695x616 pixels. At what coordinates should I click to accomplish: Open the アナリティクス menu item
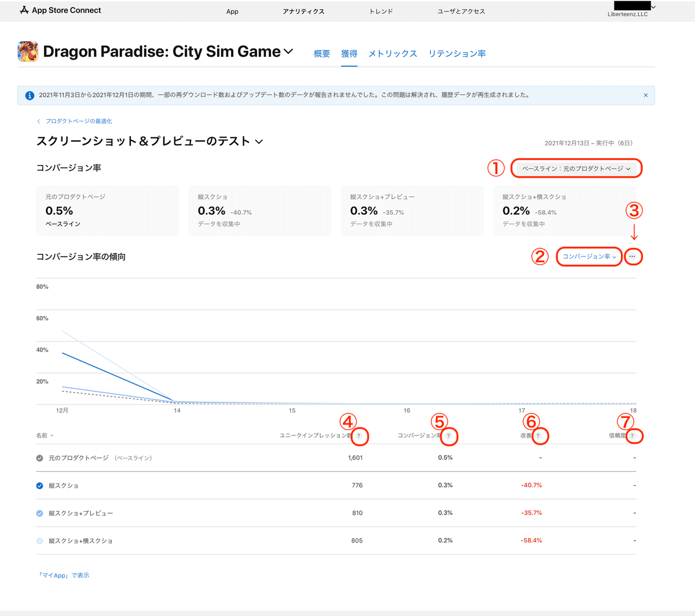pyautogui.click(x=303, y=12)
